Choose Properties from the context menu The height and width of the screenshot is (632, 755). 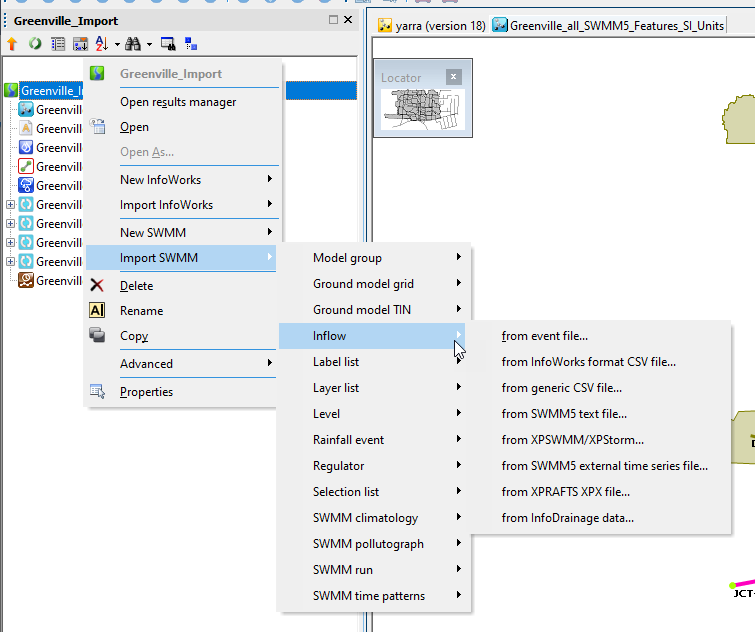click(182, 392)
